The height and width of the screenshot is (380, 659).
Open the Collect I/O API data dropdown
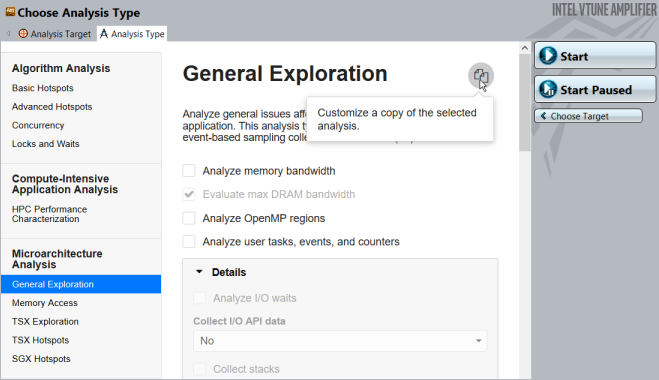(340, 340)
